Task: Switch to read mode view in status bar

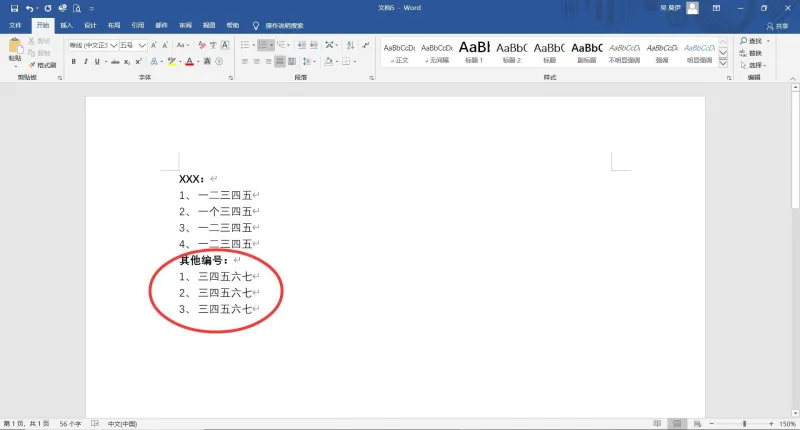Action: 657,423
